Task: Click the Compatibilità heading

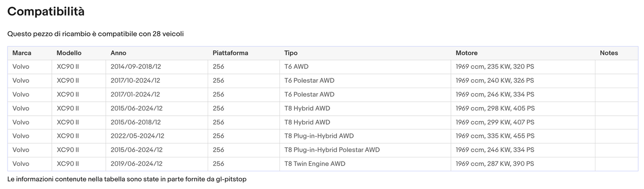Action: [46, 12]
